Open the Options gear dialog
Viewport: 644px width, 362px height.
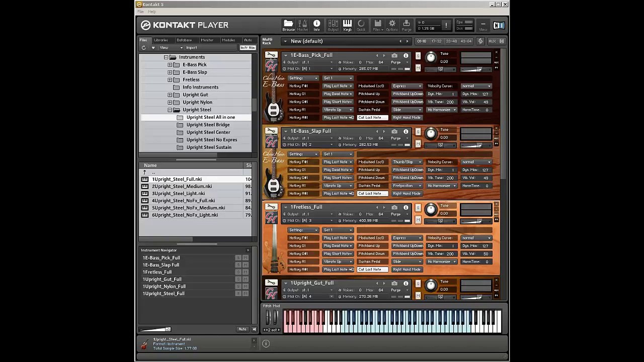coord(392,25)
